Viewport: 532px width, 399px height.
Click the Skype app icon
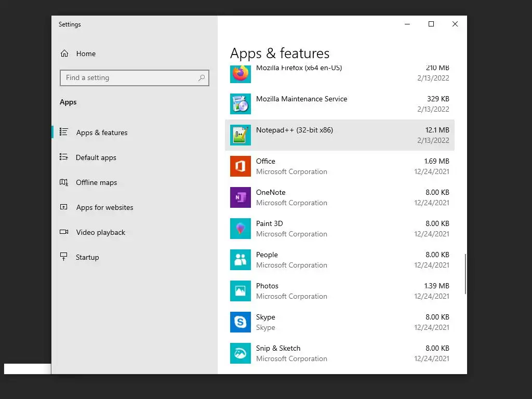point(241,322)
